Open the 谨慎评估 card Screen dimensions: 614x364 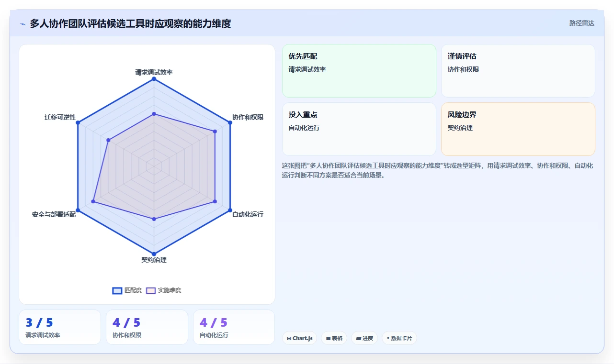(518, 71)
